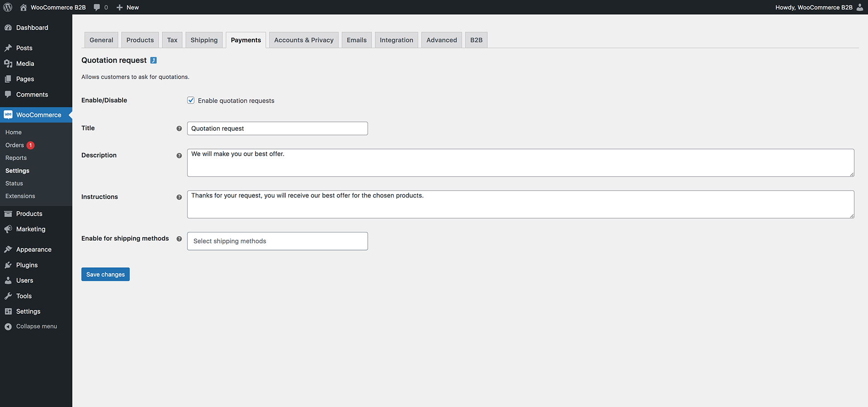Open the Shipping tab
The height and width of the screenshot is (407, 868).
[204, 40]
